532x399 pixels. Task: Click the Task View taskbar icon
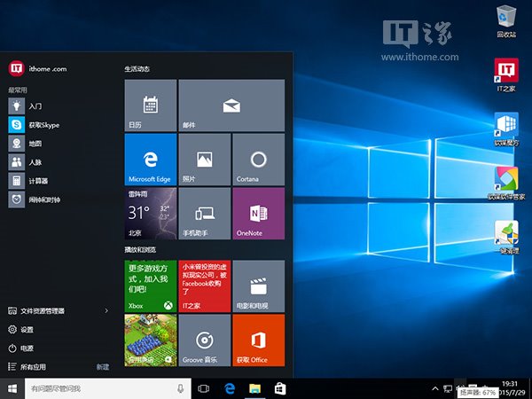point(204,388)
